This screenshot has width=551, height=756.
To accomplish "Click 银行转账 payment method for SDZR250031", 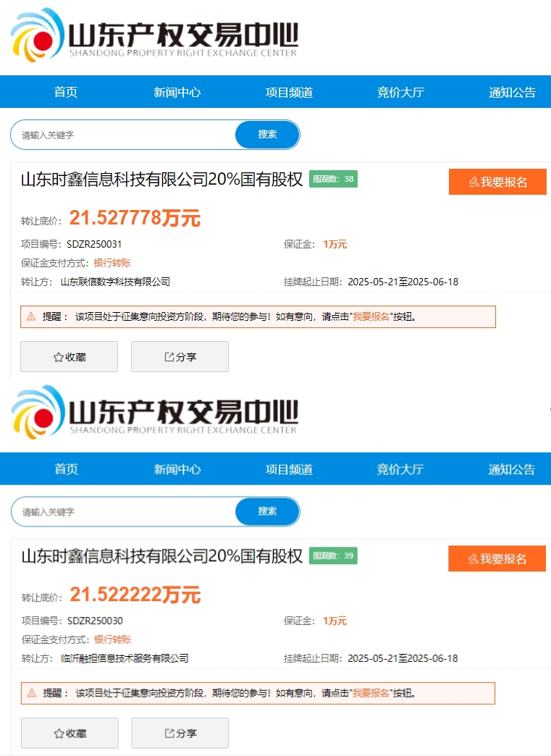I will point(112,264).
